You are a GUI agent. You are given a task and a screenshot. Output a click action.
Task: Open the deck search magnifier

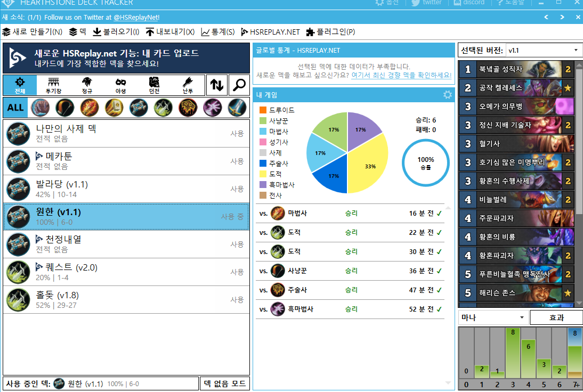point(239,85)
